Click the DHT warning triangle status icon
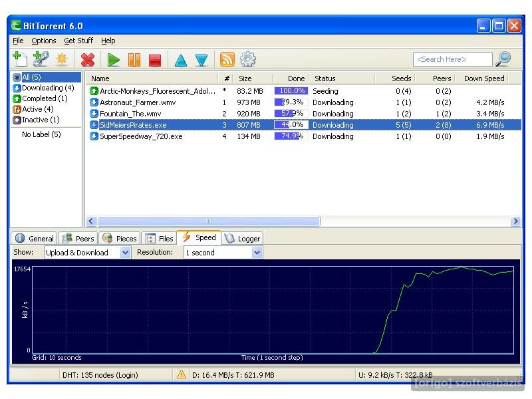Image resolution: width=532 pixels, height=399 pixels. (x=182, y=374)
